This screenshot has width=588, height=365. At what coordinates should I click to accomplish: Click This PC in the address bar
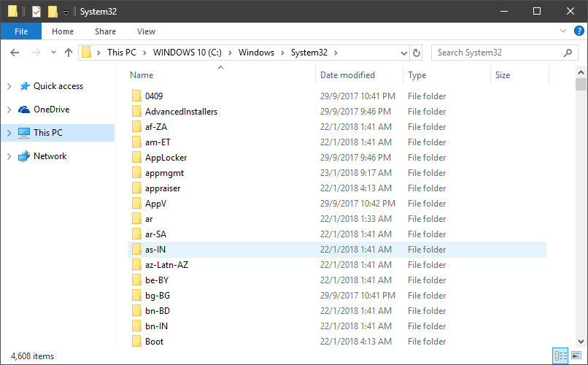pyautogui.click(x=122, y=53)
